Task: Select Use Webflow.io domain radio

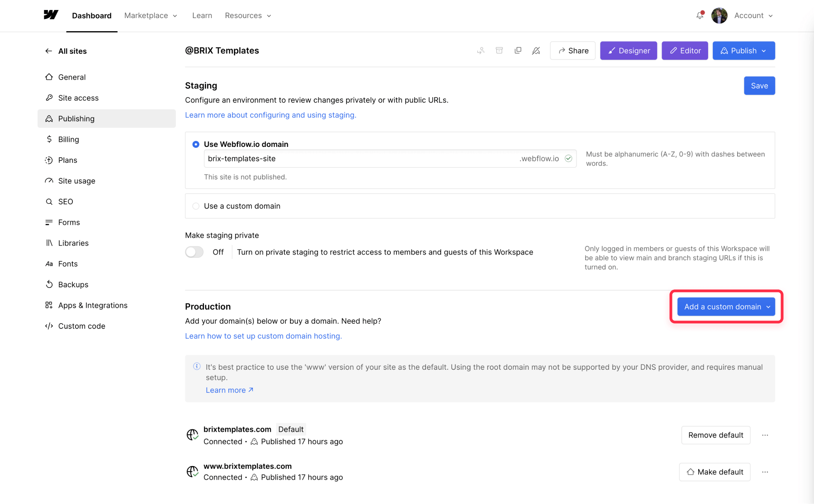Action: pyautogui.click(x=196, y=144)
